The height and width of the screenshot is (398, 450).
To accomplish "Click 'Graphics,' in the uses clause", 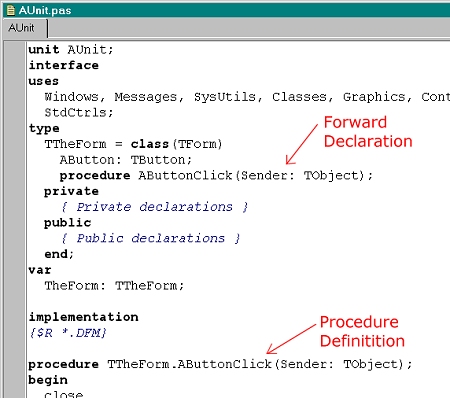I will (377, 97).
